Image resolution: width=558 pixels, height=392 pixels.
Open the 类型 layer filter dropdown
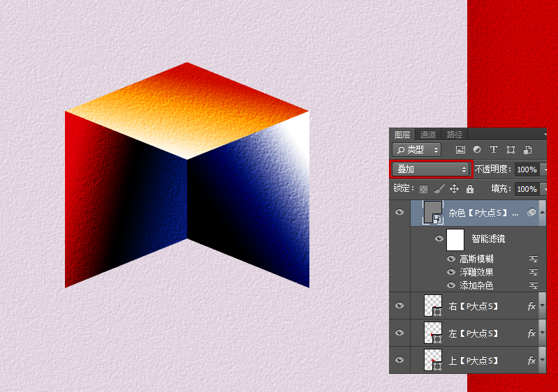click(x=417, y=149)
